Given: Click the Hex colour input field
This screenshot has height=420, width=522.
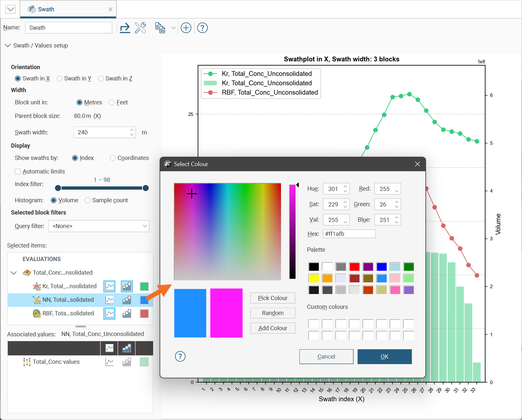Looking at the screenshot, I should (x=349, y=234).
